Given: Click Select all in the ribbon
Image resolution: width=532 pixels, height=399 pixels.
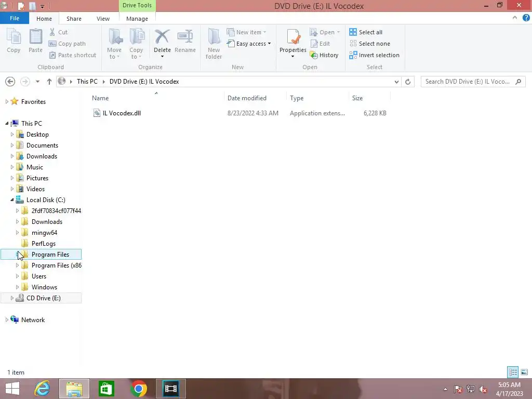Looking at the screenshot, I should tap(366, 32).
